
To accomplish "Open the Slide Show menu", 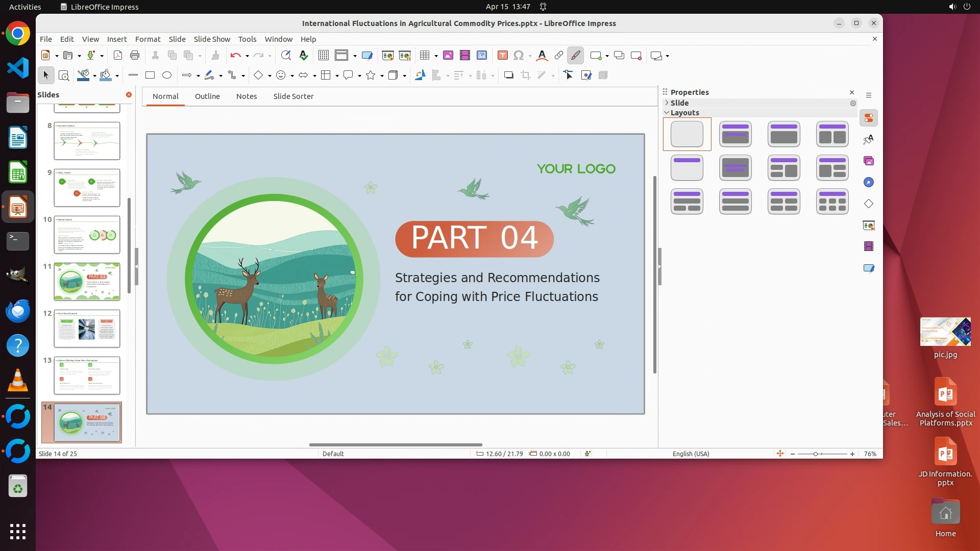I will click(x=211, y=39).
